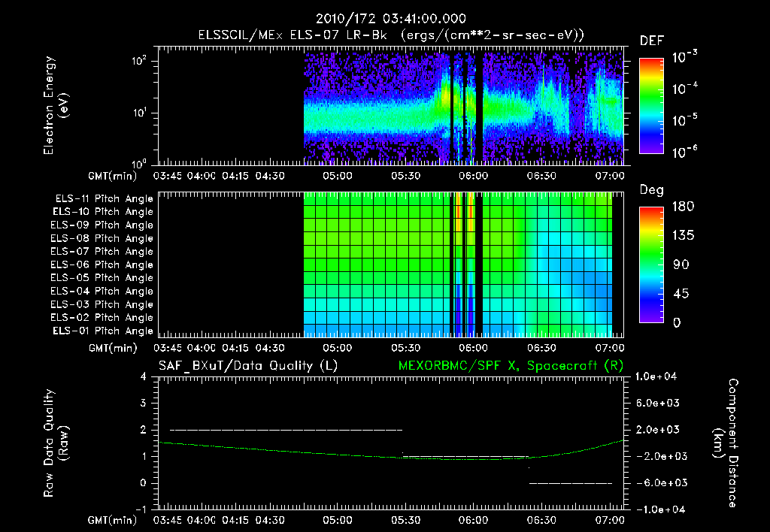Viewport: 770px width, 532px height.
Task: Click the 45 tick on Deg scale
Action: (681, 294)
